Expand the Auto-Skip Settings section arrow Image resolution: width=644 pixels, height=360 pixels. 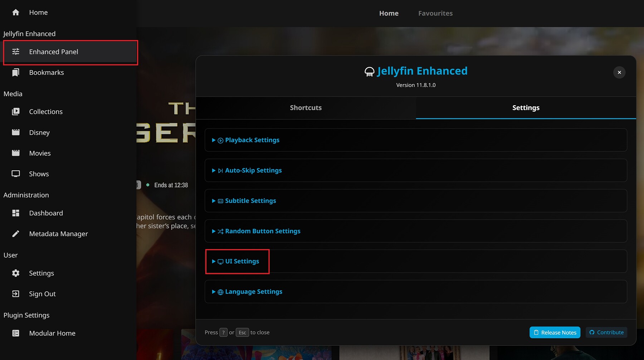(x=214, y=171)
